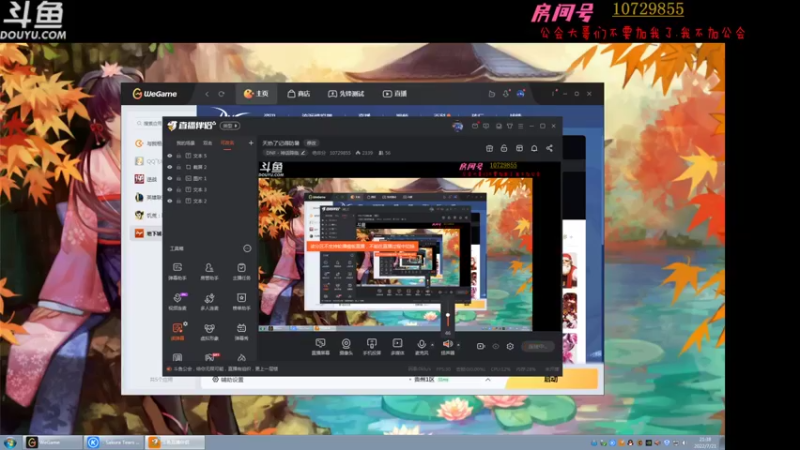Click the 扬声器 speaker icon
800x450 pixels.
point(447,346)
